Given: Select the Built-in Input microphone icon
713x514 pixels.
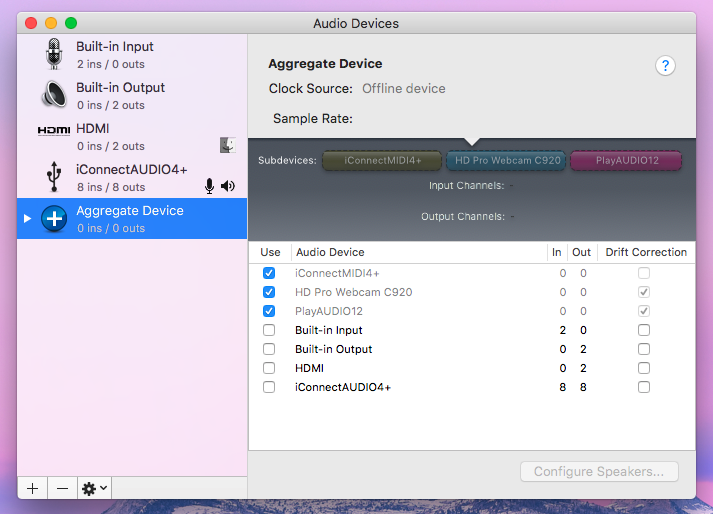Looking at the screenshot, I should 54,54.
